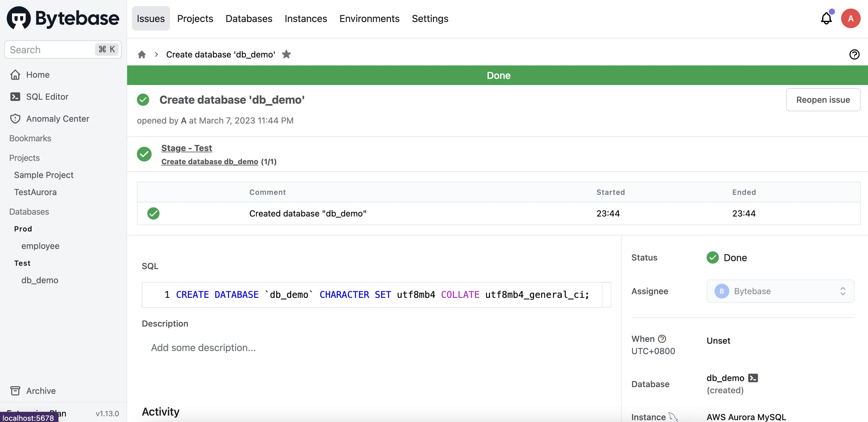868x422 pixels.
Task: Click the Bytebase logo
Action: click(x=63, y=18)
